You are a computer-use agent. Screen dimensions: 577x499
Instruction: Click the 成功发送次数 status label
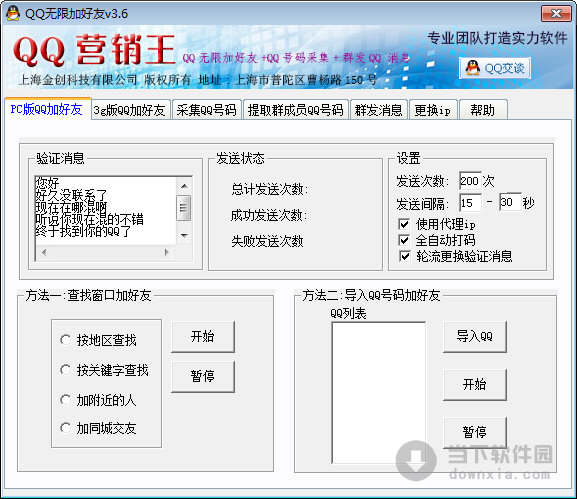click(x=269, y=216)
